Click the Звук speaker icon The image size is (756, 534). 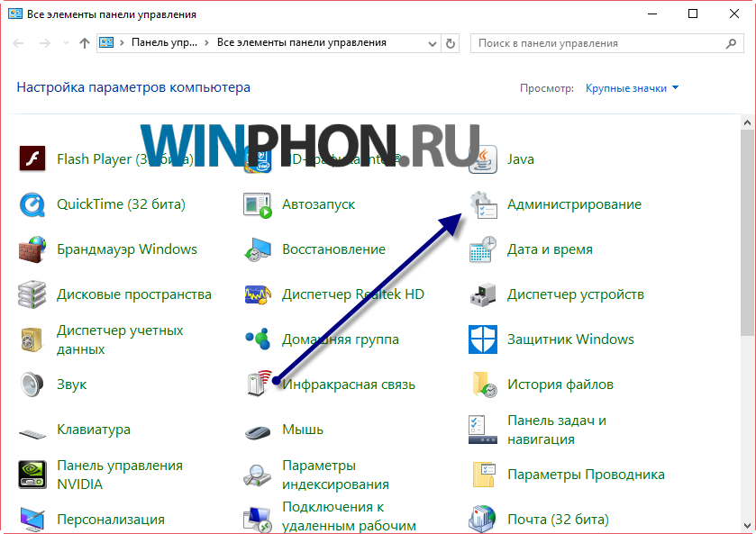32,385
